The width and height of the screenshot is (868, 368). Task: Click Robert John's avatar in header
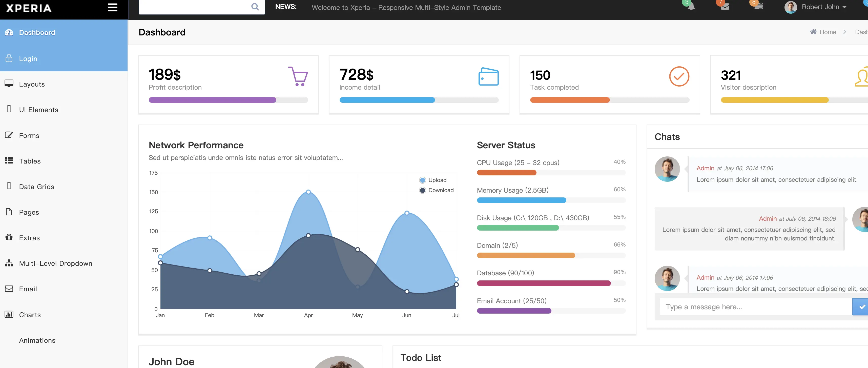(791, 7)
